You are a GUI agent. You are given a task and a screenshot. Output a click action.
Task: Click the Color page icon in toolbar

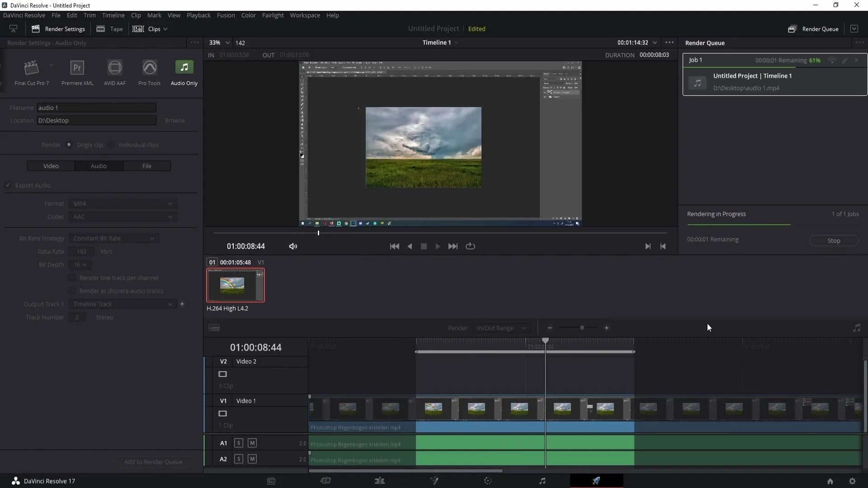pyautogui.click(x=487, y=481)
